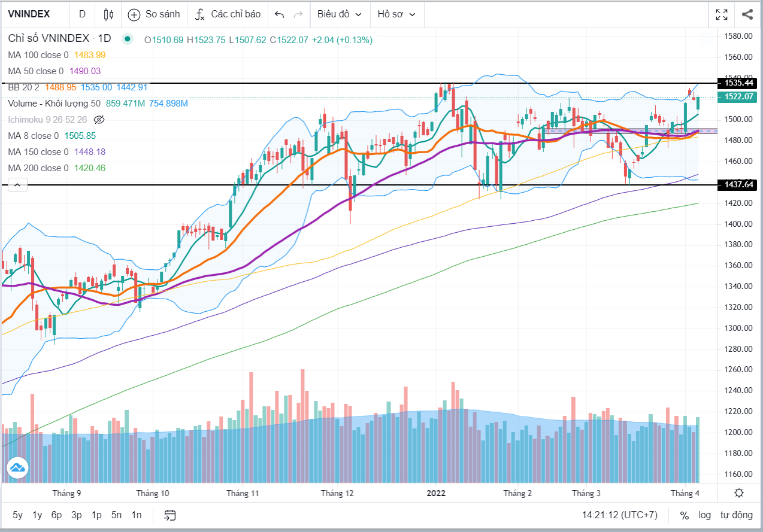This screenshot has width=763, height=532.
Task: Toggle the 'tự động' auto scale
Action: (736, 515)
